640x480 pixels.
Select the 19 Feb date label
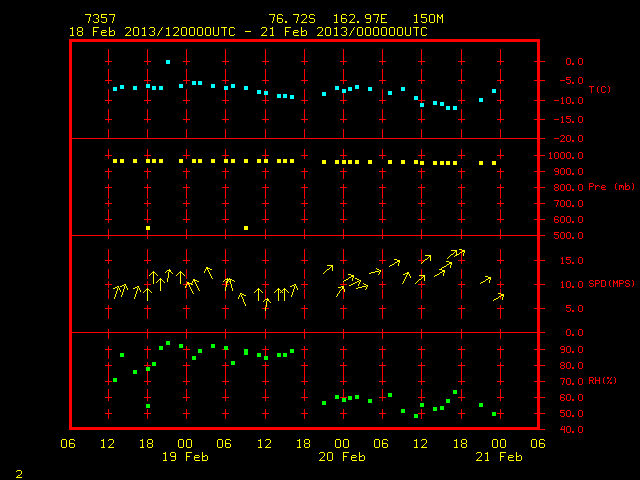[x=185, y=457]
